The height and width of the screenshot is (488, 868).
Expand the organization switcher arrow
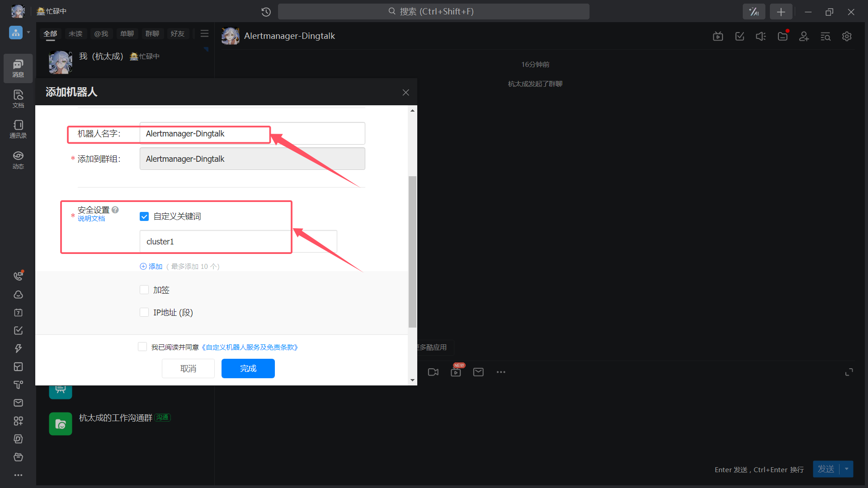(x=28, y=33)
